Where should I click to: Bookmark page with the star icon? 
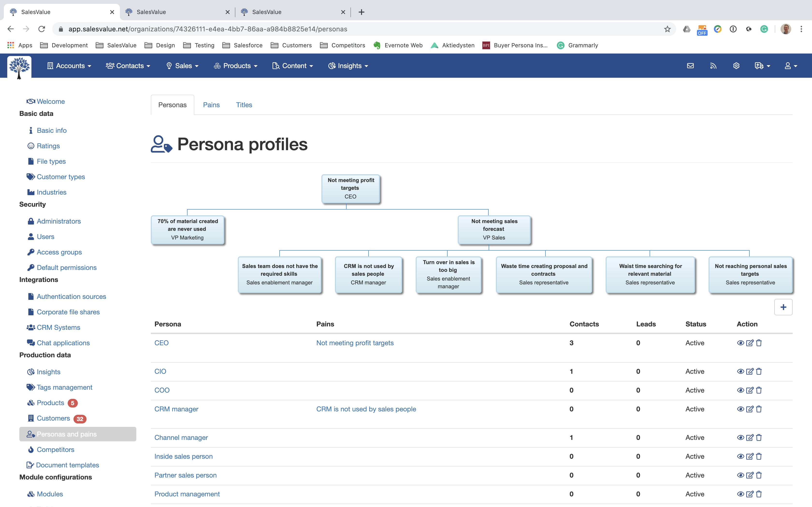pos(667,29)
